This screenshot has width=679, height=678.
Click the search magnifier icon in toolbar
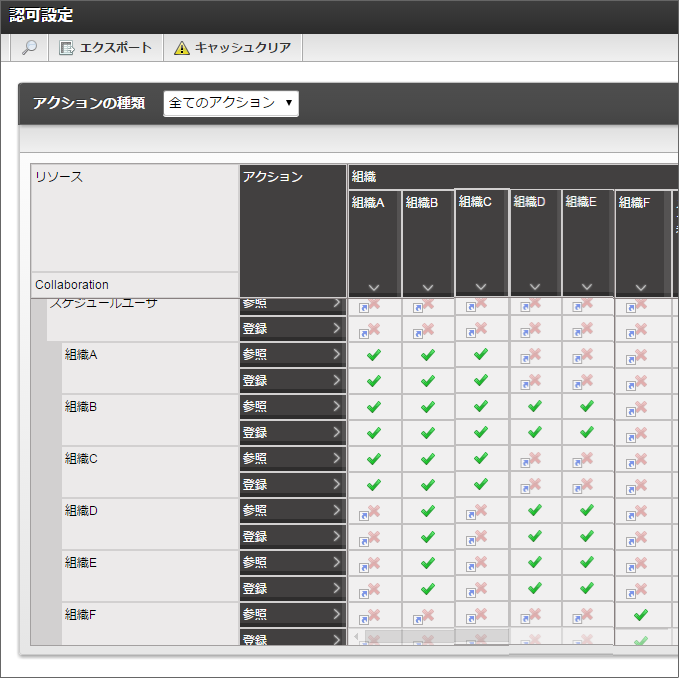pos(30,48)
